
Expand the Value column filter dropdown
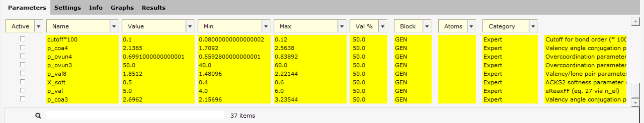190,26
